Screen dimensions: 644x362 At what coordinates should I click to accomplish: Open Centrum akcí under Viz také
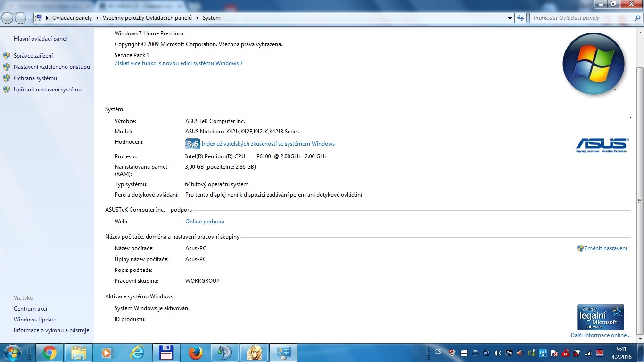31,309
